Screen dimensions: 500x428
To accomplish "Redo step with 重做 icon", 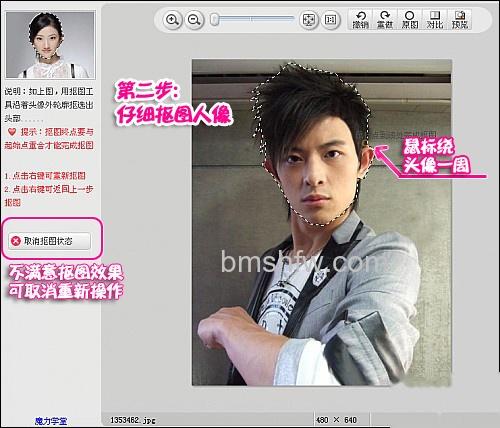I will click(385, 20).
